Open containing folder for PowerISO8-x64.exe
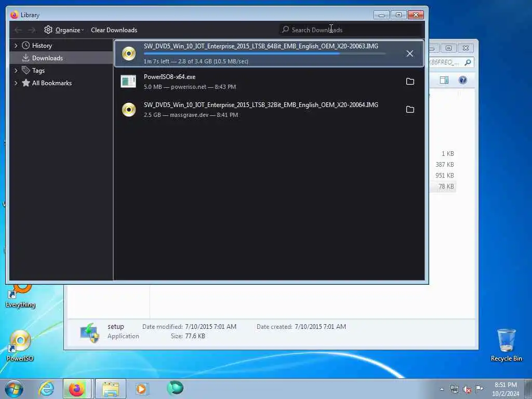The height and width of the screenshot is (399, 532). click(x=410, y=82)
